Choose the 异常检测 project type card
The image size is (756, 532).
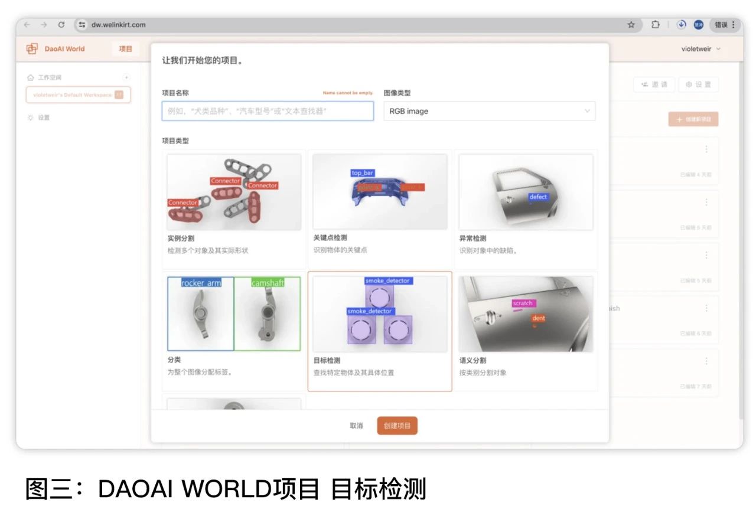click(x=526, y=210)
